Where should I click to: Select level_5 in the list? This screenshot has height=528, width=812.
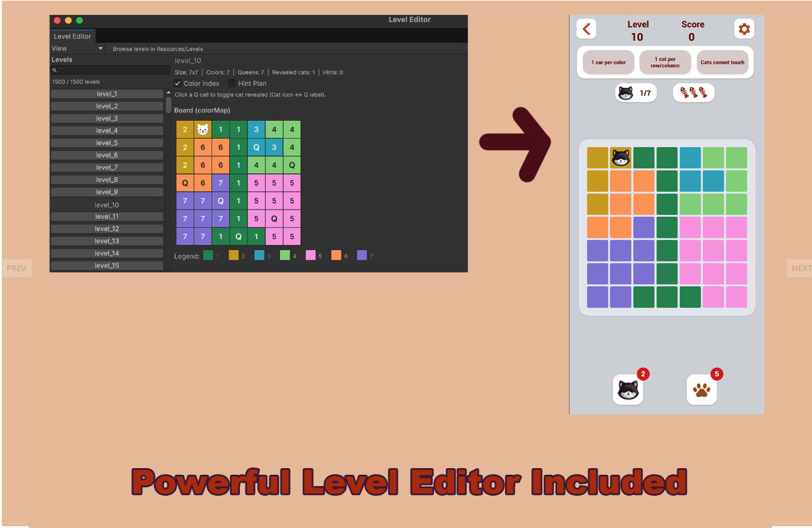[x=107, y=143]
